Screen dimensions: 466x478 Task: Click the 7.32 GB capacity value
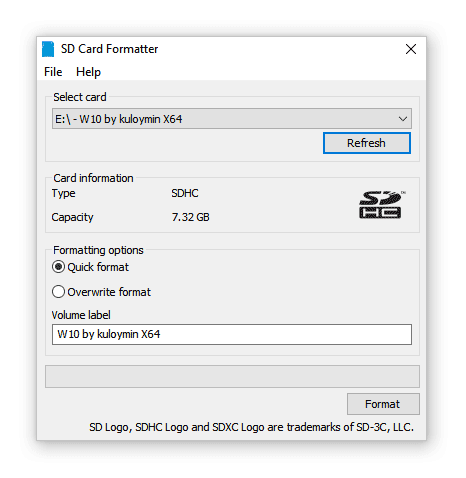coord(190,217)
